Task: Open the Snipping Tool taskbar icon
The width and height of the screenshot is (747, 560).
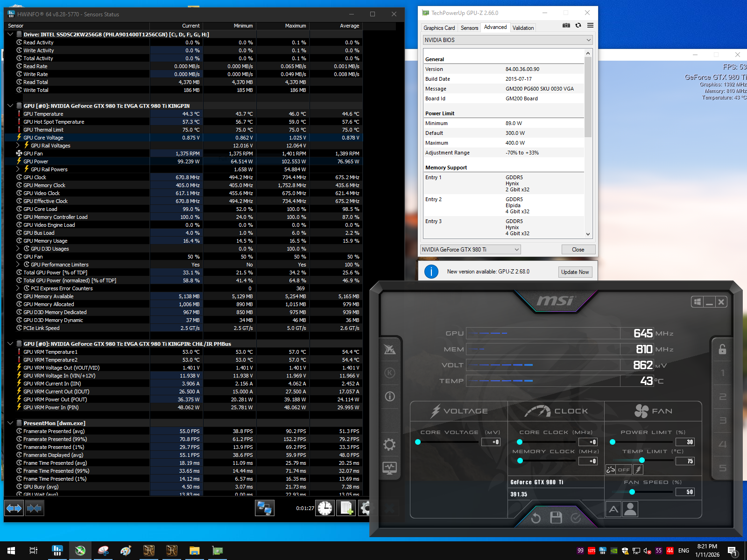Action: tap(103, 551)
